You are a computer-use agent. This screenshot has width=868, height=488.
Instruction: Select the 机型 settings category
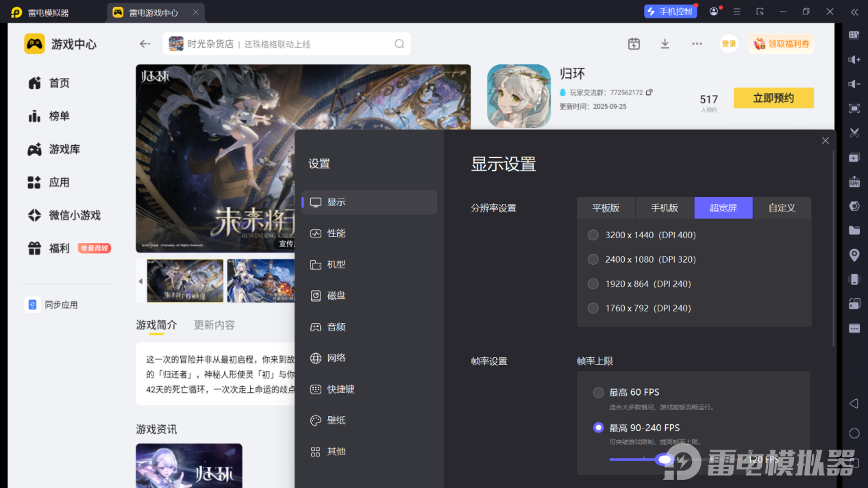pos(336,264)
